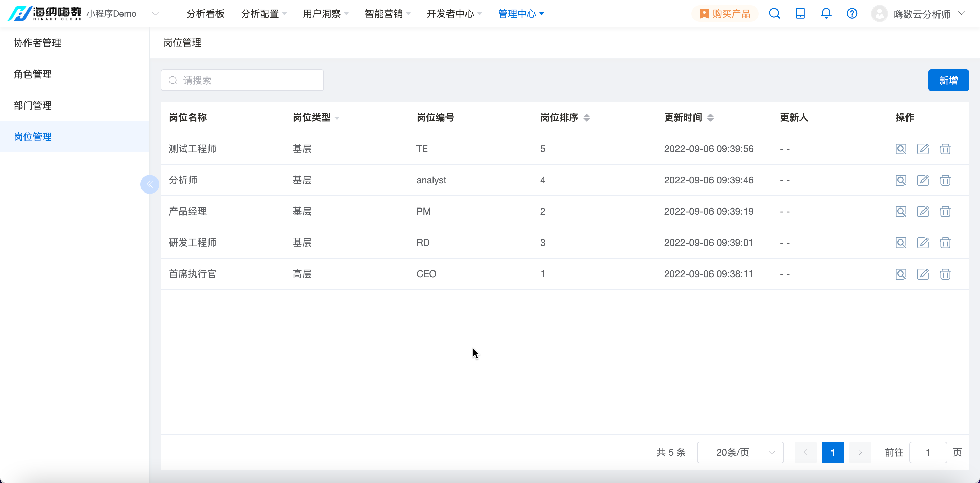980x483 pixels.
Task: Open the notifications bell
Action: [826, 14]
